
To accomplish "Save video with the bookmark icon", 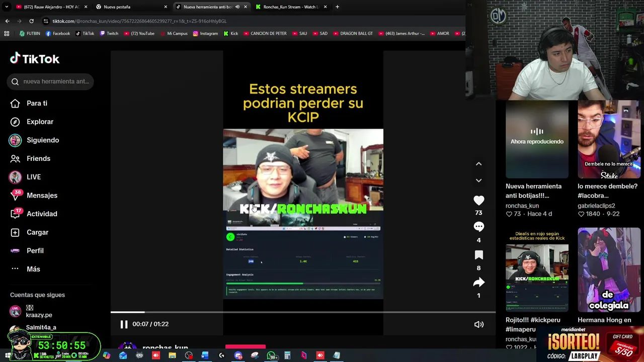I will 478,255.
